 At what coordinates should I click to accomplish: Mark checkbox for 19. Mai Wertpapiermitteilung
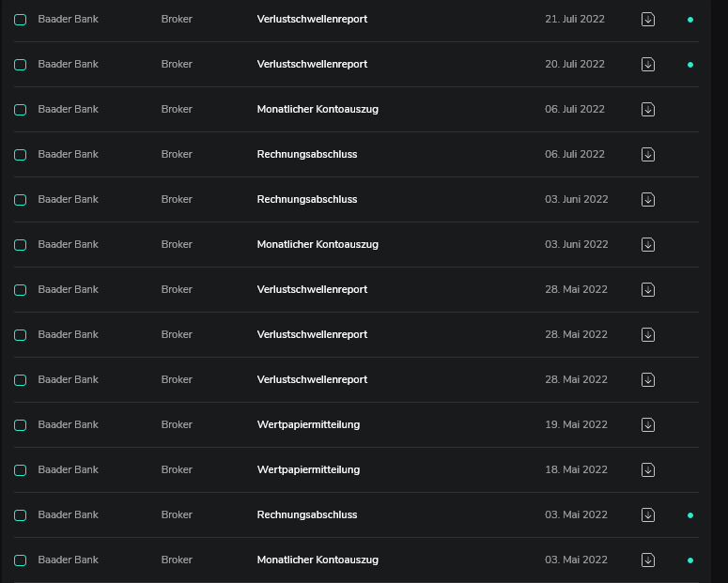(x=20, y=425)
